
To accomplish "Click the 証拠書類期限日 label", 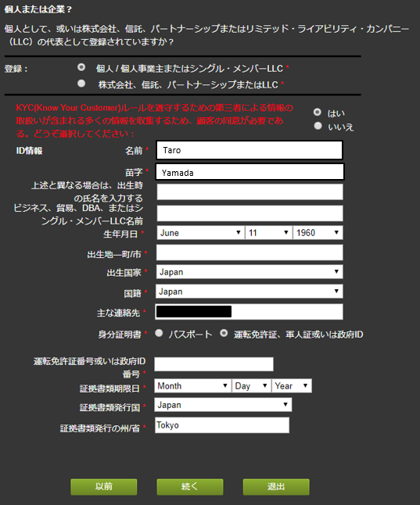I will pos(109,389).
